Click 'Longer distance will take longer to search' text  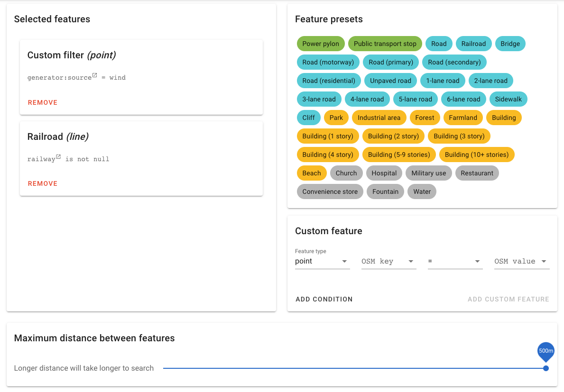(x=84, y=368)
